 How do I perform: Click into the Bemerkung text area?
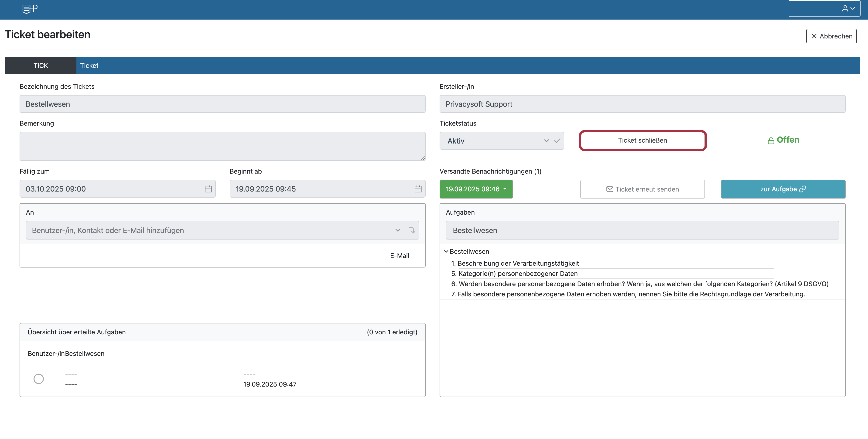click(222, 146)
